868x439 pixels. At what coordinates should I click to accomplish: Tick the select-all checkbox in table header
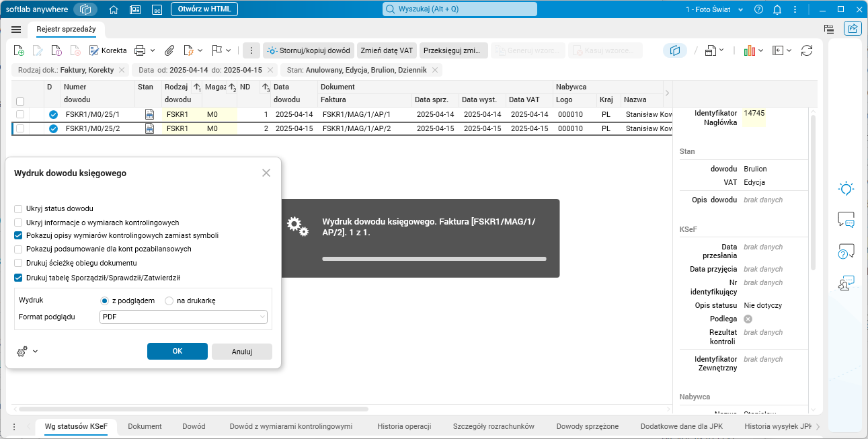[20, 102]
